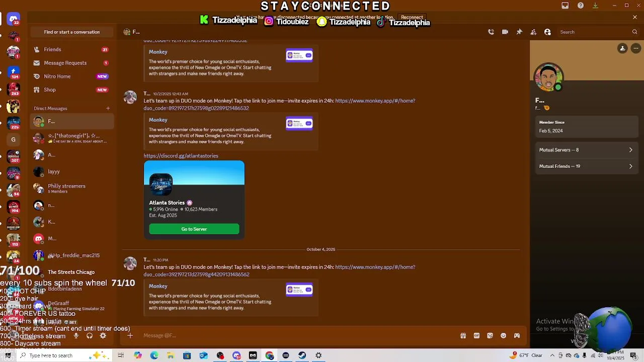
Task: Open File Explorer from the taskbar
Action: [x=171, y=355]
